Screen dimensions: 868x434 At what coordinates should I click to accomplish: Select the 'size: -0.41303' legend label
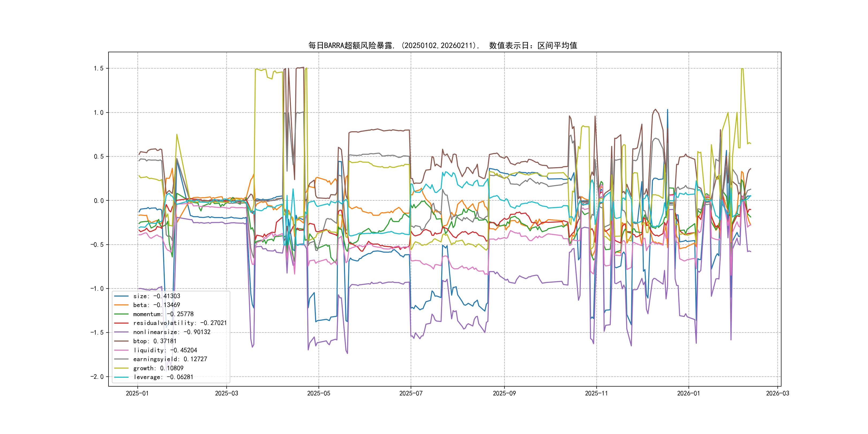click(x=157, y=296)
